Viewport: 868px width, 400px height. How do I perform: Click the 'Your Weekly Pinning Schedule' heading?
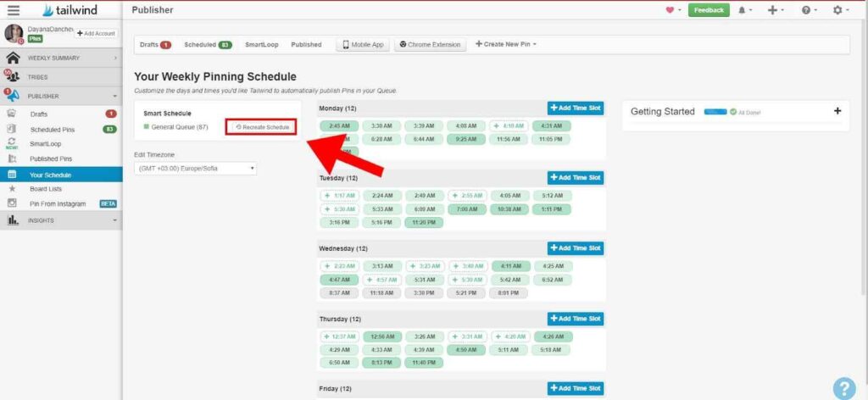215,77
